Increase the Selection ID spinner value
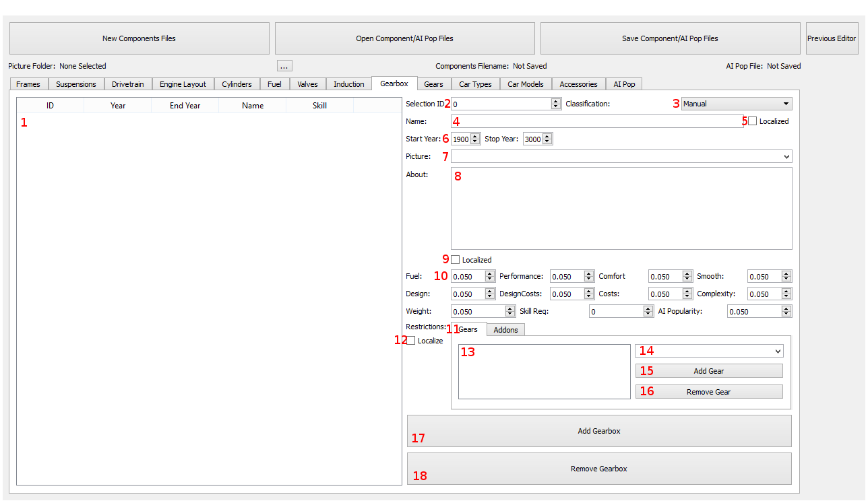Screen dimensions: 868x503 pyautogui.click(x=555, y=102)
